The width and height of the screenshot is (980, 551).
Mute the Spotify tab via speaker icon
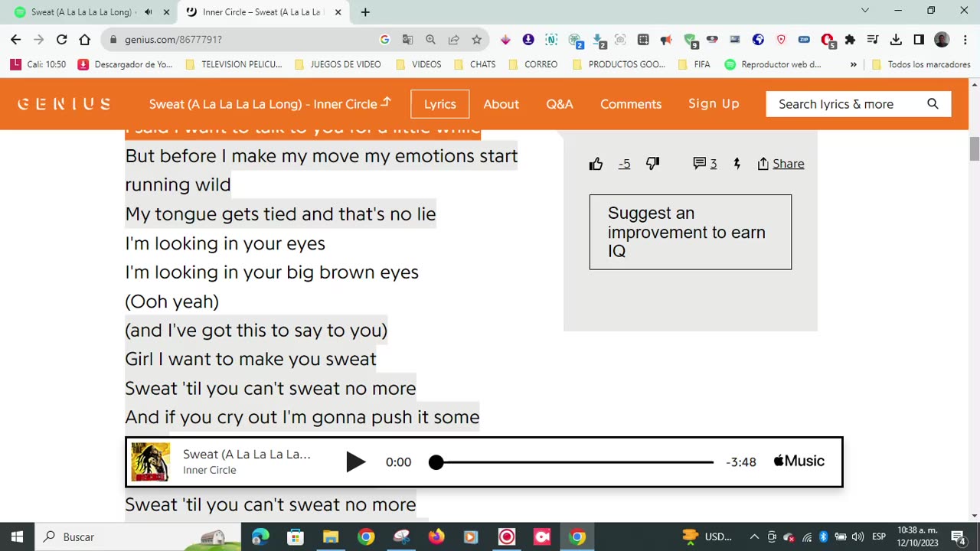pos(148,12)
